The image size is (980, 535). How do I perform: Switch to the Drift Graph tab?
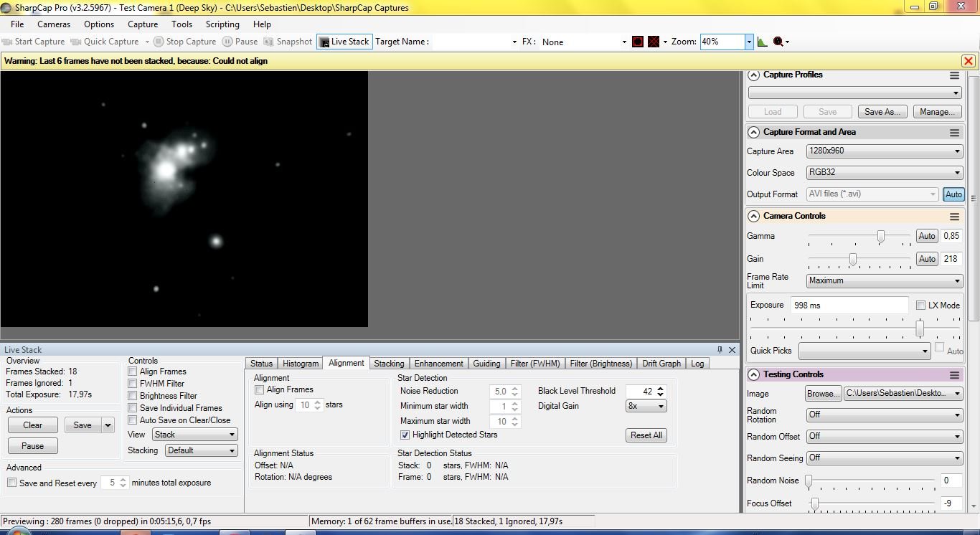661,364
